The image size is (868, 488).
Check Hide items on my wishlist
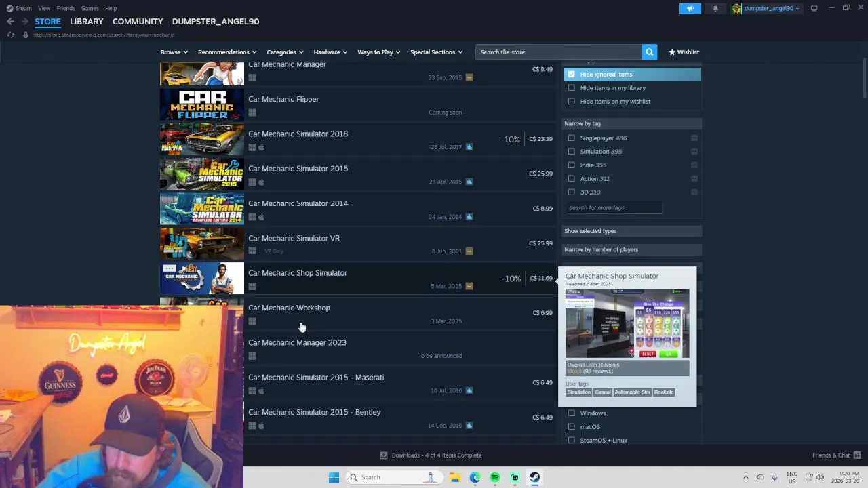tap(572, 101)
